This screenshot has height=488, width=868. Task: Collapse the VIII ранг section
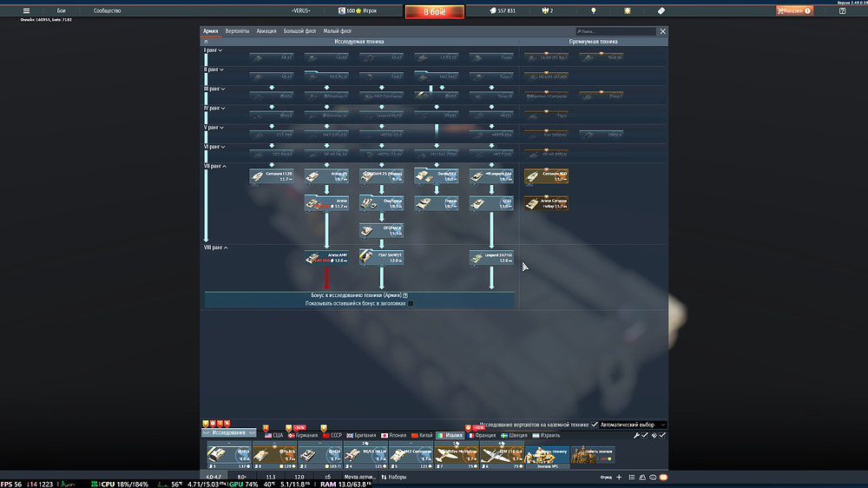point(214,247)
